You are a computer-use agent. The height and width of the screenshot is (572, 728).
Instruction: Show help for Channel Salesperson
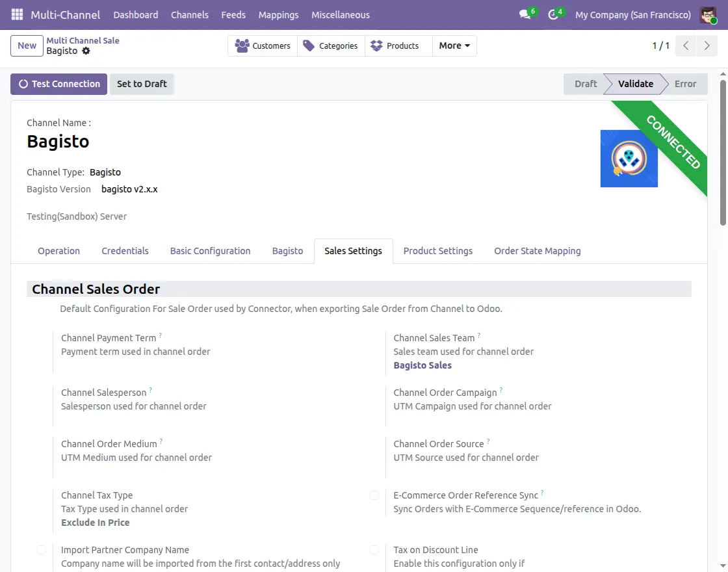[x=150, y=389]
